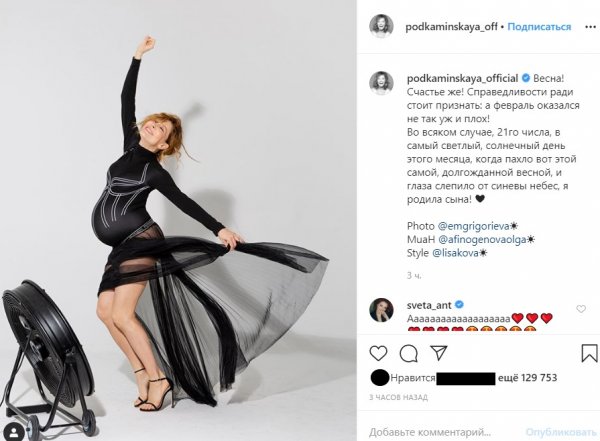The width and height of the screenshot is (600, 441).
Task: Open the three-dot more options menu
Action: pos(590,27)
